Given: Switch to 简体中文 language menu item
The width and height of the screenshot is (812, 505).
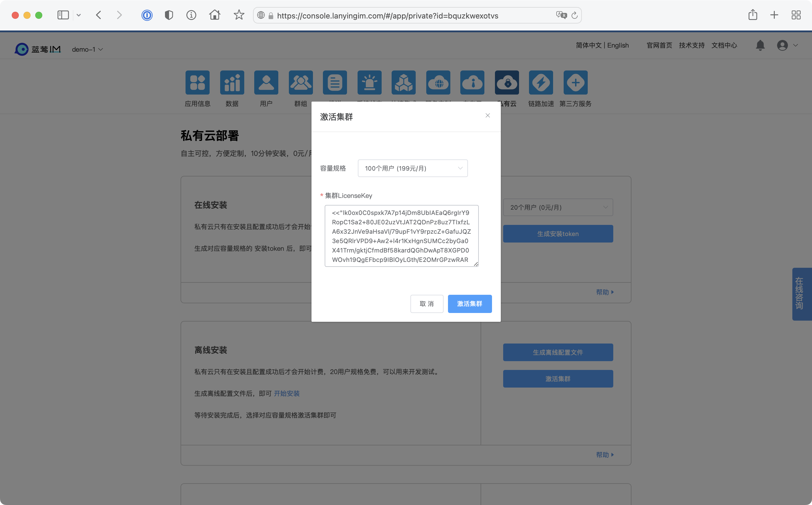Looking at the screenshot, I should click(x=587, y=46).
